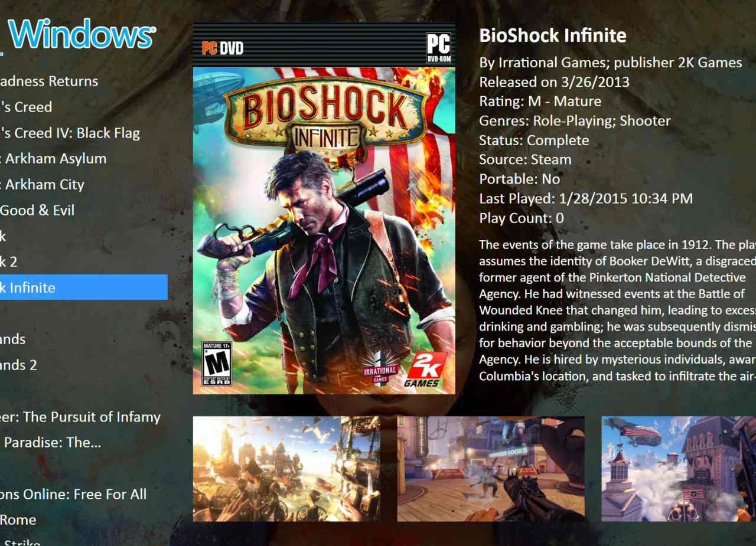Open the middle gunfight screenshot thumbnail
The height and width of the screenshot is (546, 756).
491,469
